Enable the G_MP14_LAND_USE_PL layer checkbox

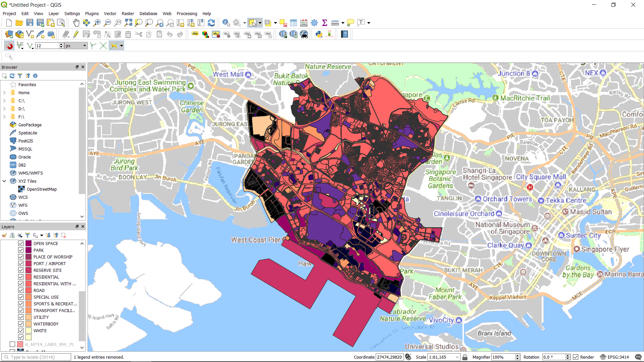tap(12, 344)
